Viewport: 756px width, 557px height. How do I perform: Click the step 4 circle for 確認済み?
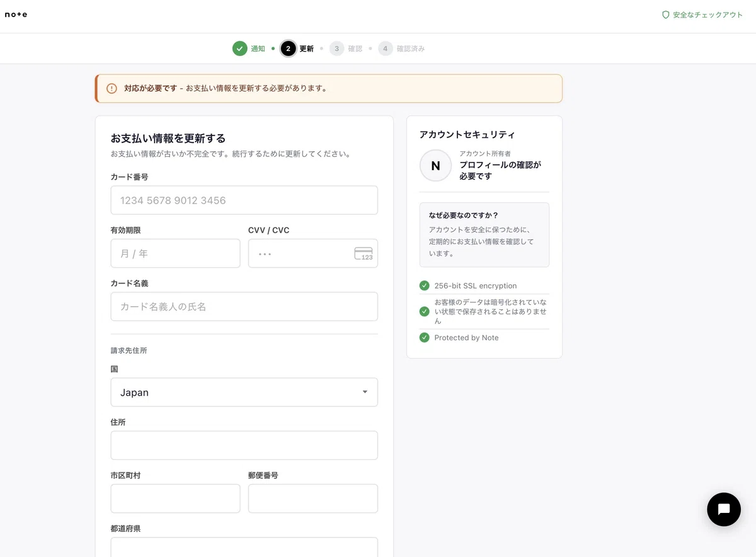click(386, 49)
